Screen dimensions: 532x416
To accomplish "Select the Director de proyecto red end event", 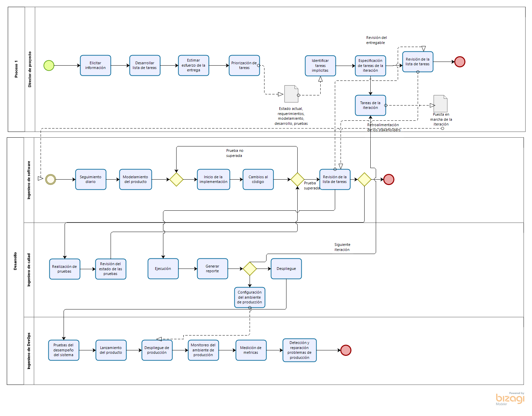I will click(460, 62).
